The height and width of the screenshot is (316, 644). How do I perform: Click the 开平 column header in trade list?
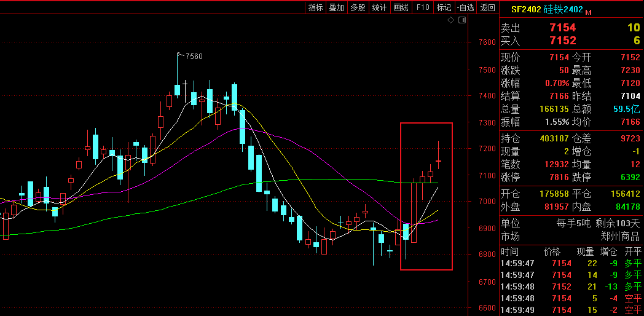(632, 251)
